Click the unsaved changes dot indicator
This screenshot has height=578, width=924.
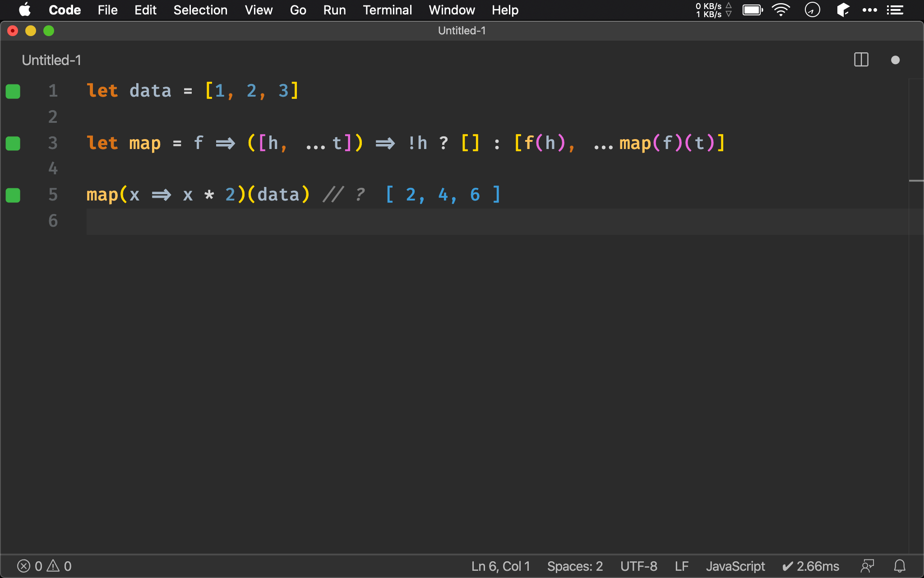tap(895, 60)
